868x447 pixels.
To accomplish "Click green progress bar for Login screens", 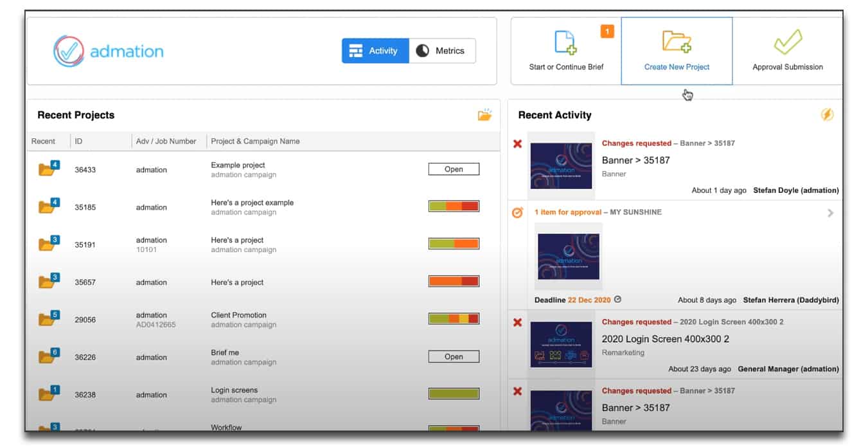I will click(x=454, y=394).
